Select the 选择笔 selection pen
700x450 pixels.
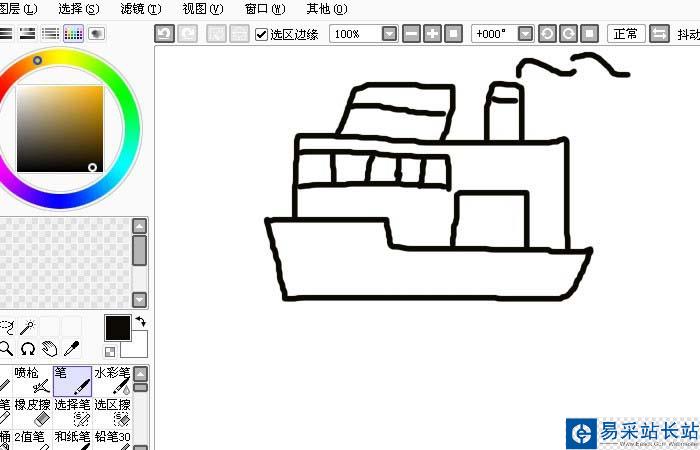tap(72, 412)
